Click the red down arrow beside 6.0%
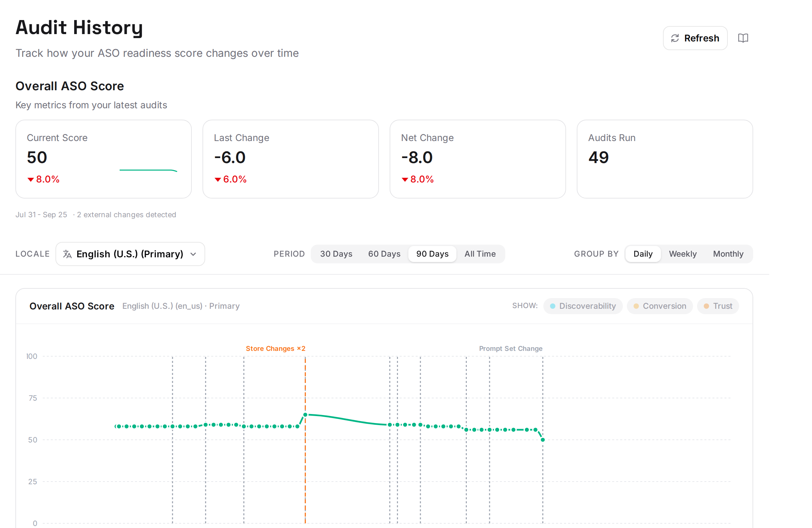812x528 pixels. [x=218, y=180]
